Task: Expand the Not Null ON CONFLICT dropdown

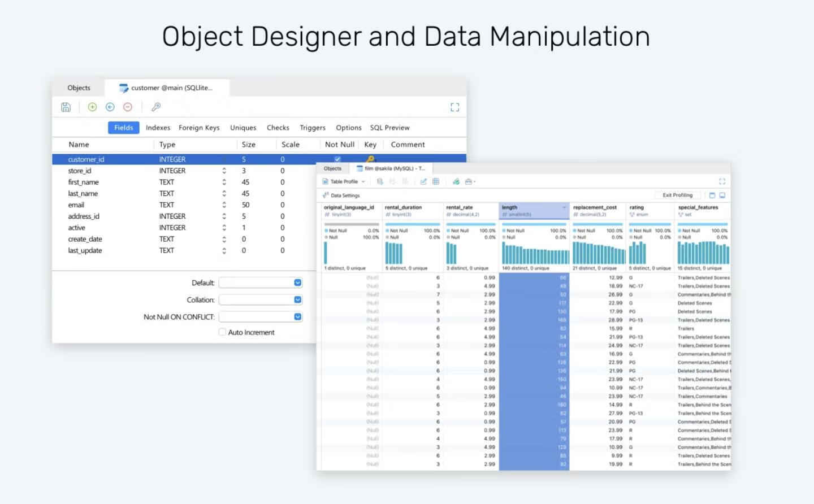Action: (x=298, y=317)
